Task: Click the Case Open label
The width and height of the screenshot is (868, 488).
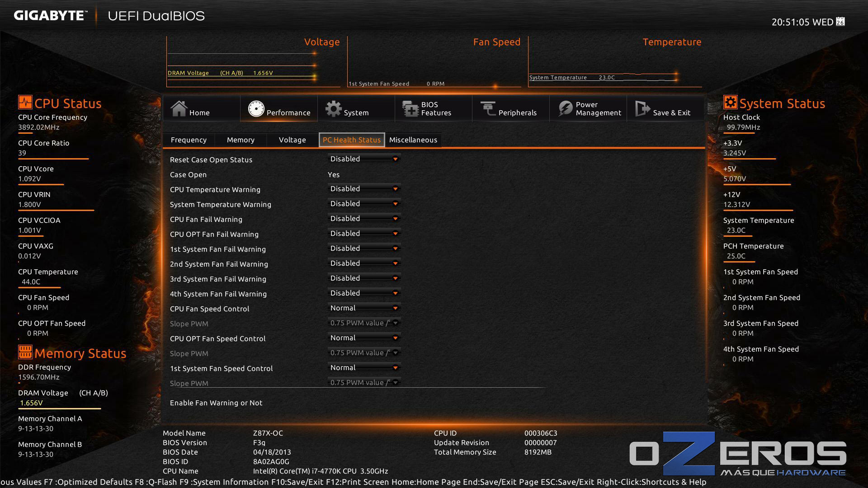Action: coord(188,175)
